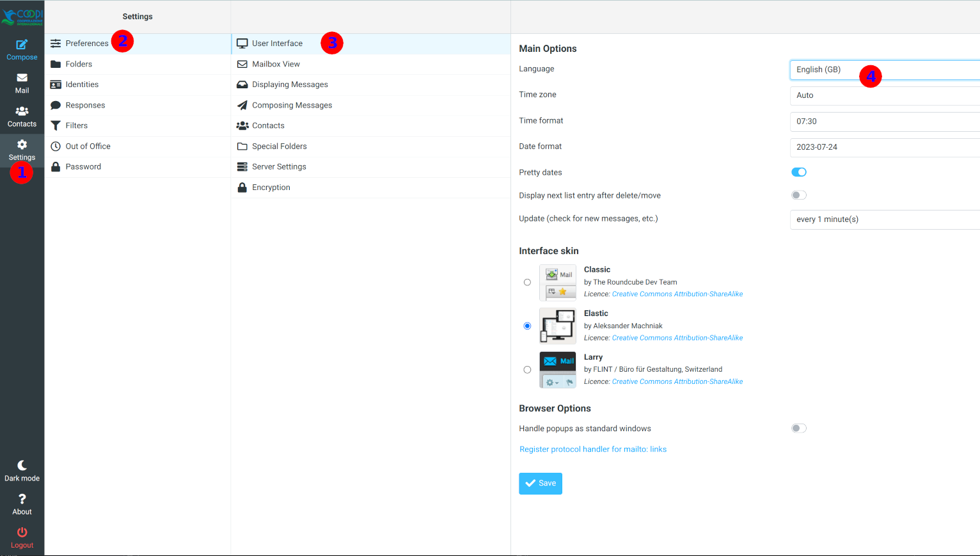Click the Compose icon in sidebar
Viewport: 980px width, 556px height.
tap(22, 45)
